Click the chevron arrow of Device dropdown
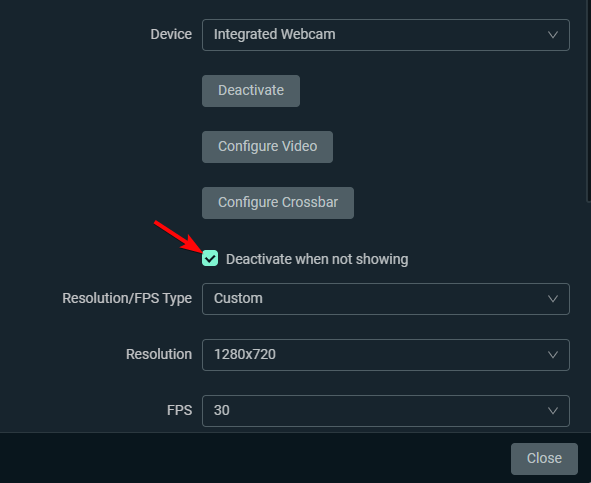This screenshot has width=591, height=483. click(553, 35)
